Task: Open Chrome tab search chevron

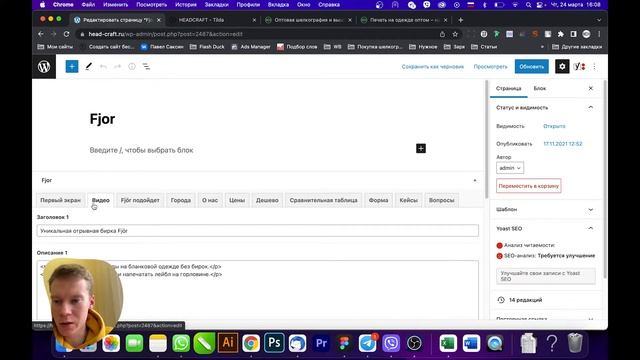Action: (x=599, y=20)
